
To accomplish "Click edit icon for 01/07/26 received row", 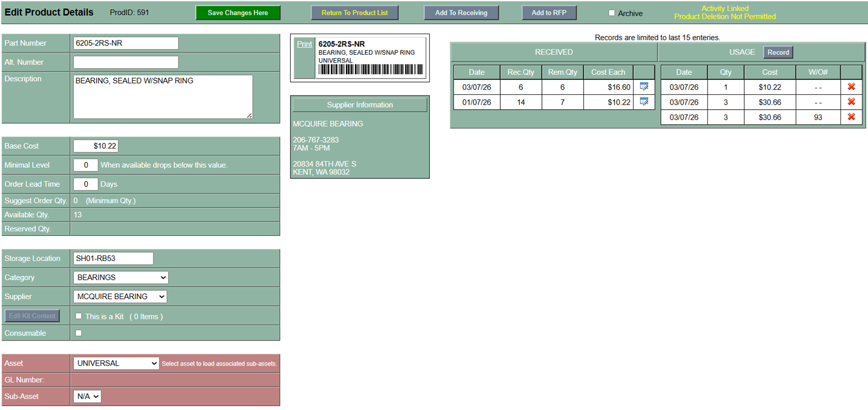I will point(644,102).
